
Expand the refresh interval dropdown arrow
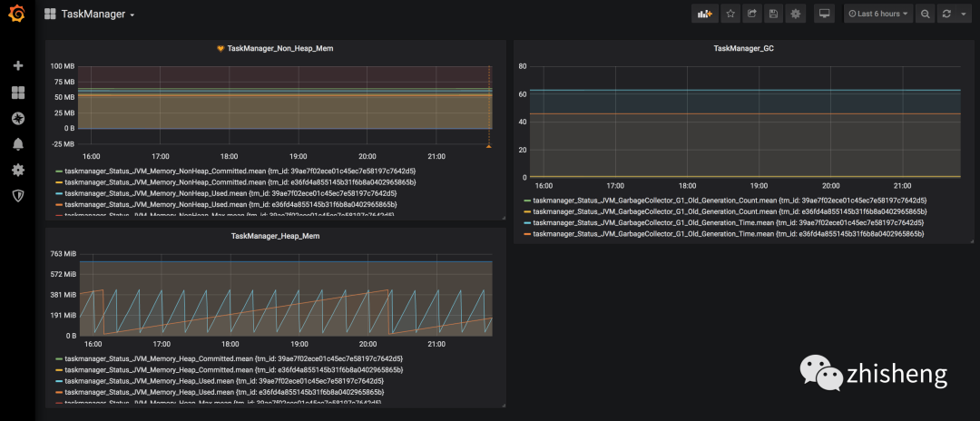click(963, 14)
